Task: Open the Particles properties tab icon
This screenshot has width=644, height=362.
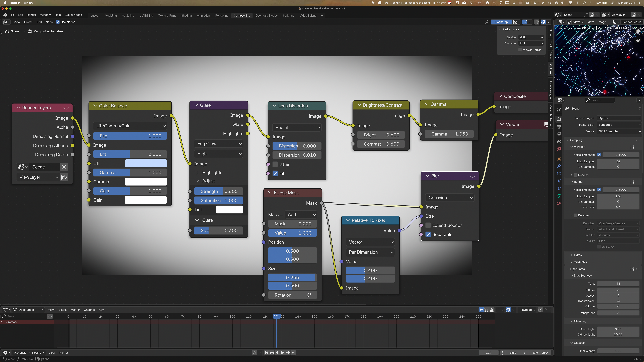Action: coord(559,174)
